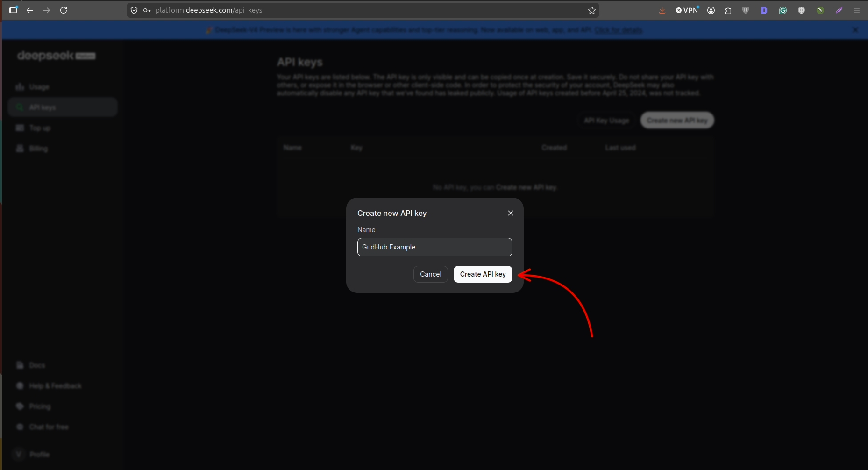
Task: Click the address bar URL
Action: pos(209,10)
